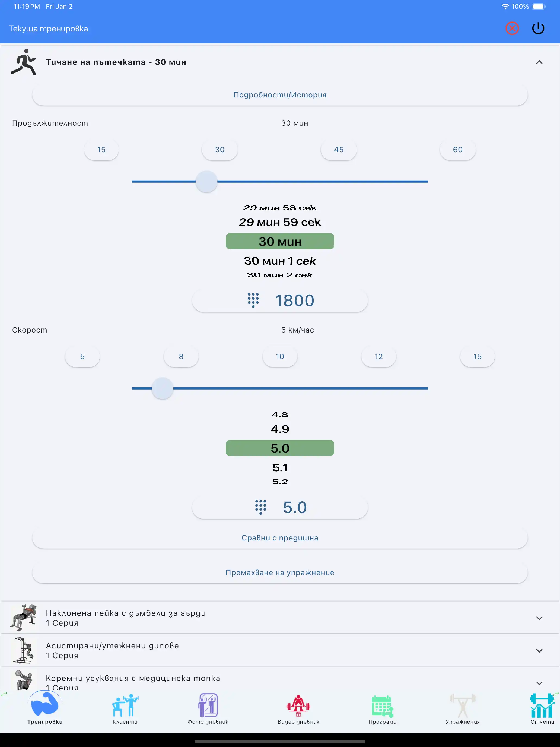Select the 60 minute duration preset
This screenshot has height=747, width=560.
point(457,150)
